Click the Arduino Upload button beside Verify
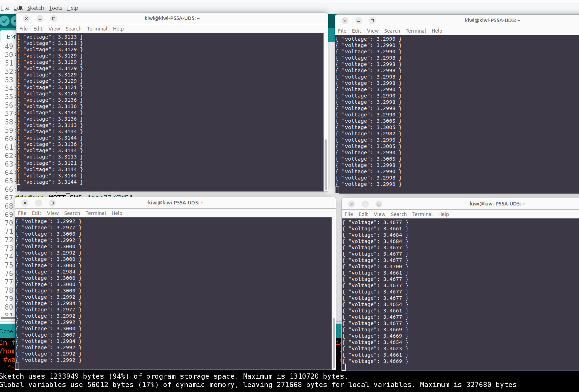 [14, 21]
